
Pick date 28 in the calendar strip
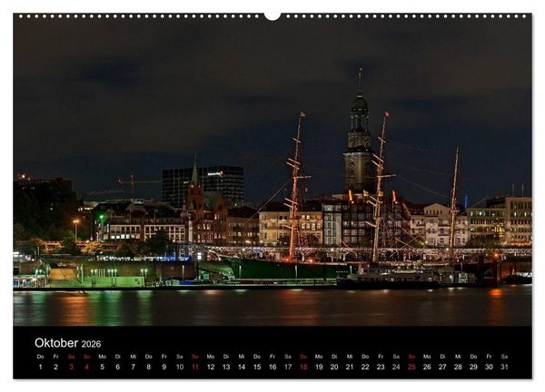(458, 367)
